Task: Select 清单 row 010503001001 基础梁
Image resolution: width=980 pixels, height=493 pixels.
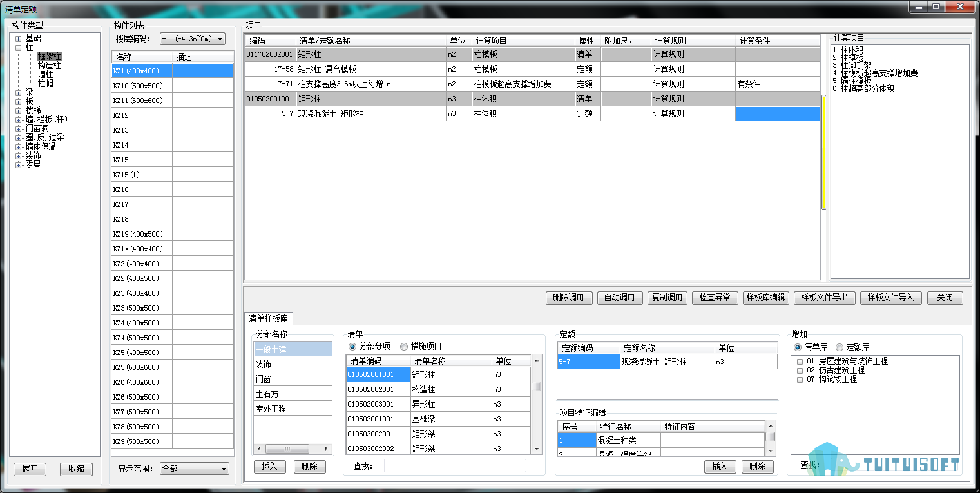Action: point(439,419)
